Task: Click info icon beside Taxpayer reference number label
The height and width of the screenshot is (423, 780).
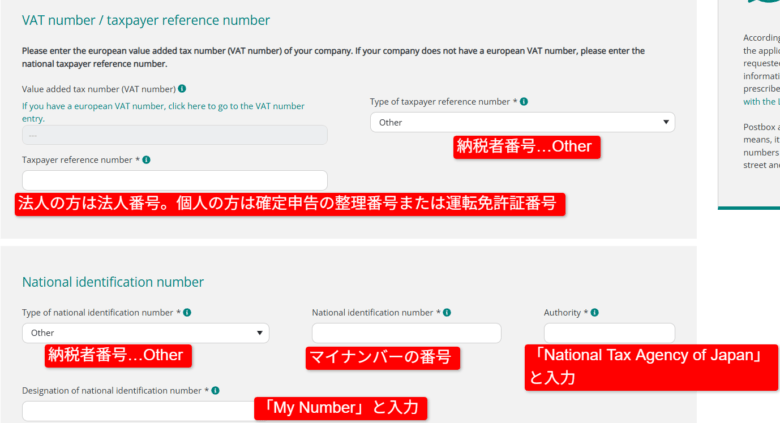Action: click(147, 159)
